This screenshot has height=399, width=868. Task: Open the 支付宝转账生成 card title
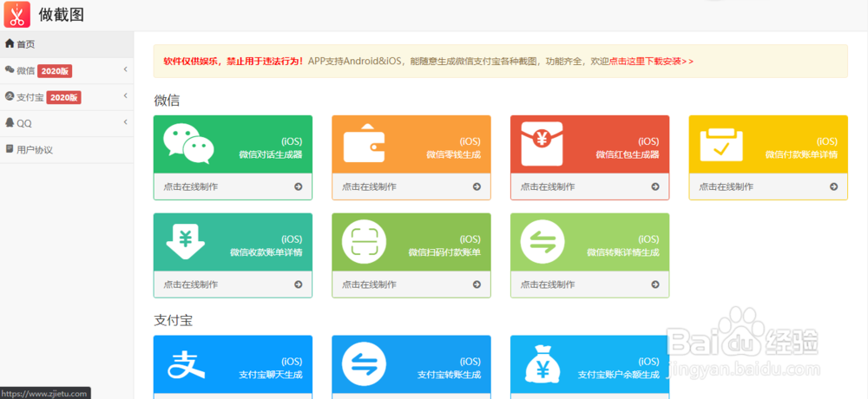pyautogui.click(x=449, y=375)
